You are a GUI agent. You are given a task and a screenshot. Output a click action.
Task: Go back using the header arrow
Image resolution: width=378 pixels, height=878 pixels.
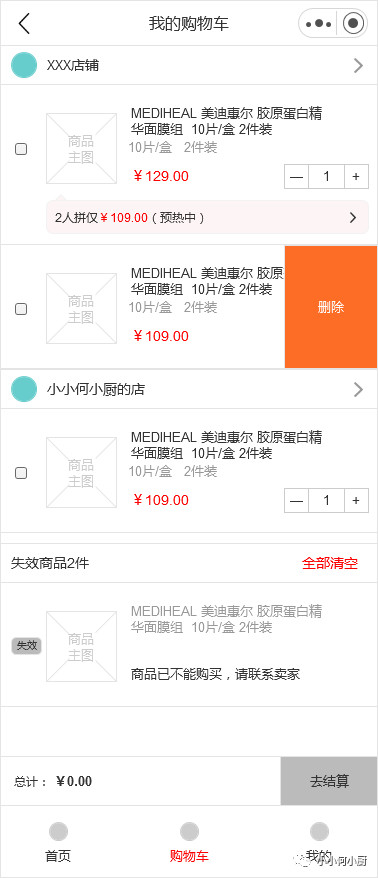(x=24, y=24)
